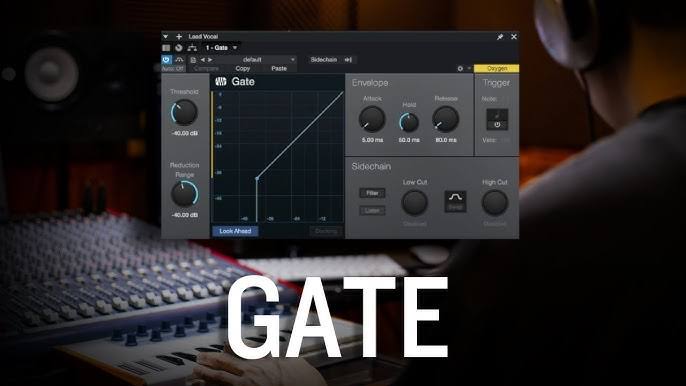
Task: Toggle the Look Ahead button
Action: point(235,231)
